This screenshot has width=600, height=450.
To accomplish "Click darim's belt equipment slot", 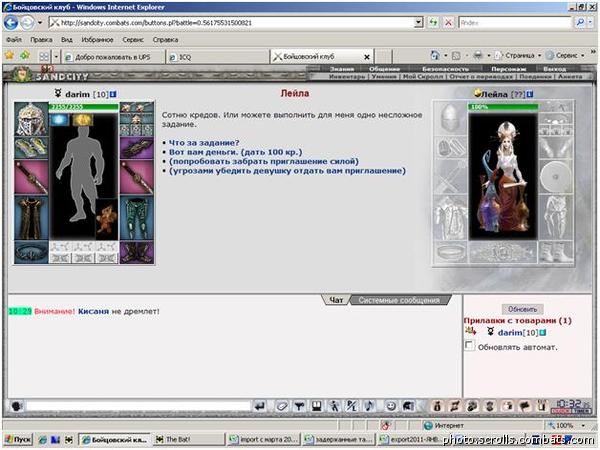I will [x=31, y=252].
